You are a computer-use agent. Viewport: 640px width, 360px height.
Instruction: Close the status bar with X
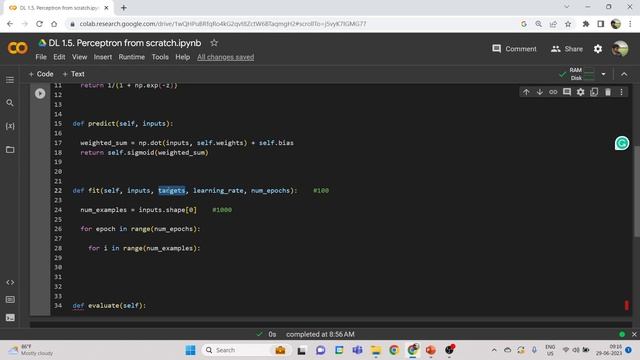pos(634,334)
